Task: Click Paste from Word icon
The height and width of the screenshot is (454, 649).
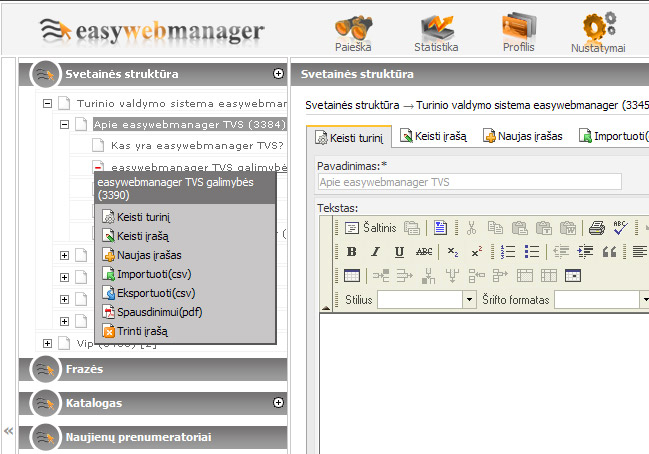Action: tap(568, 228)
